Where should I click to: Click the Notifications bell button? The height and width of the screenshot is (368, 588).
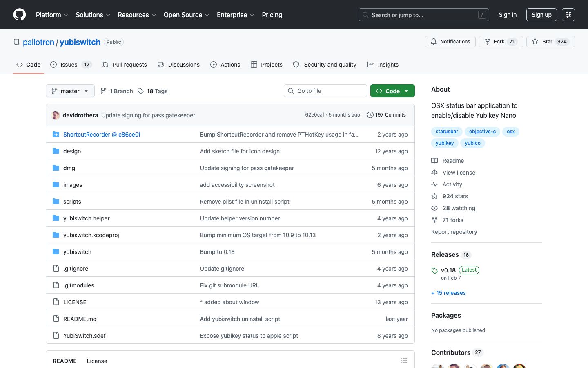(450, 42)
